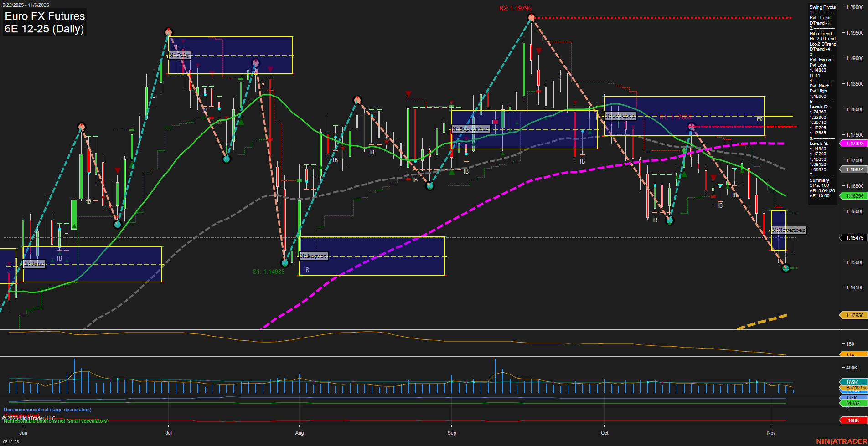Screen dimensions: 868x446
Task: Select the M-July monthly range label
Action: click(x=180, y=55)
